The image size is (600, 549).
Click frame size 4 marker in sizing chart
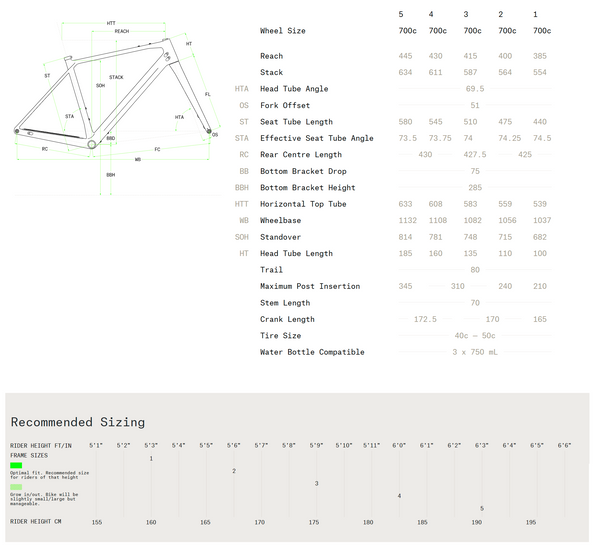[399, 496]
